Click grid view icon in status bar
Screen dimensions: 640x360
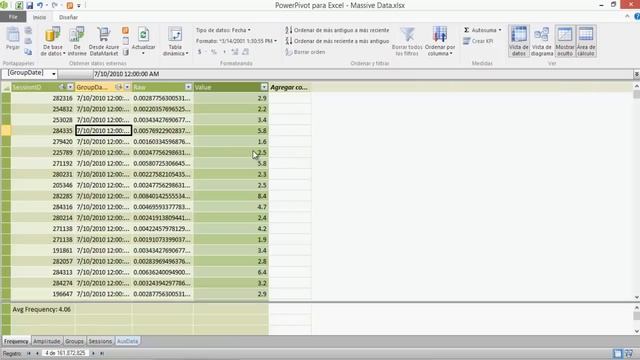(x=618, y=353)
